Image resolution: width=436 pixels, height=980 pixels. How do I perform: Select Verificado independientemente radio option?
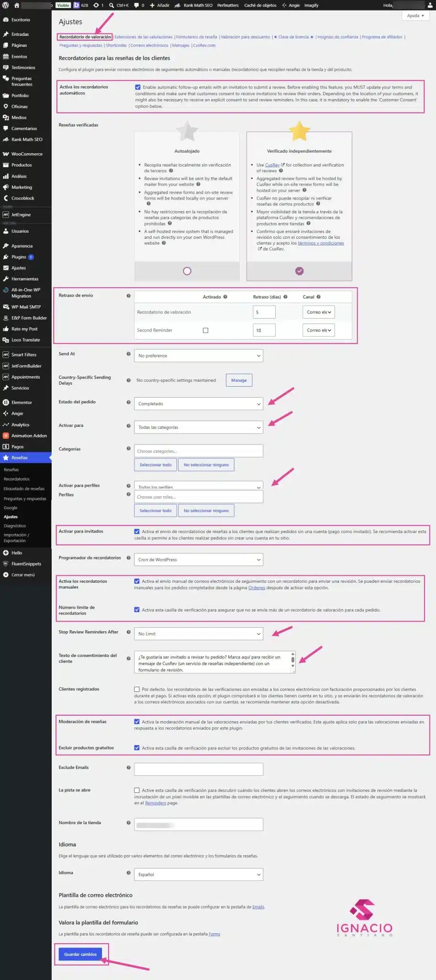pyautogui.click(x=299, y=271)
